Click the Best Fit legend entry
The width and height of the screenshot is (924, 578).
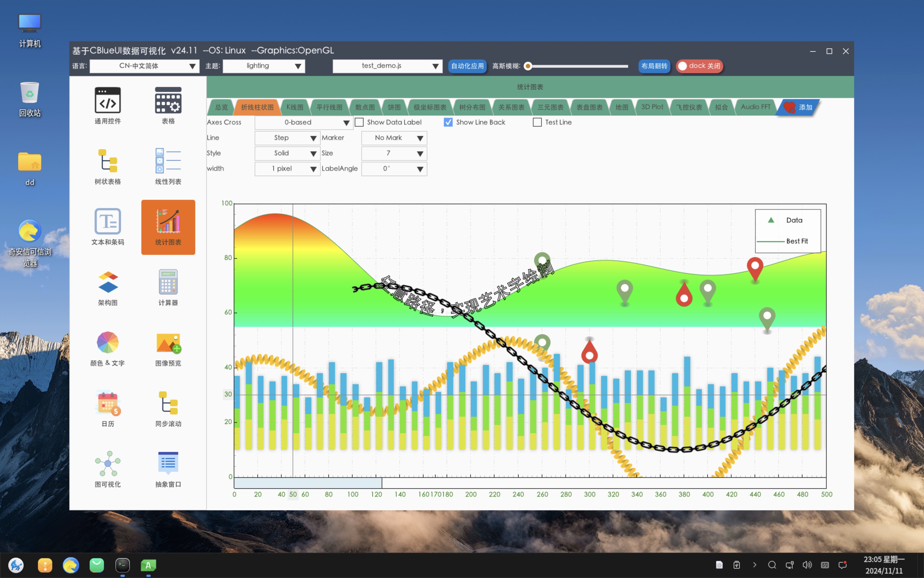(783, 241)
